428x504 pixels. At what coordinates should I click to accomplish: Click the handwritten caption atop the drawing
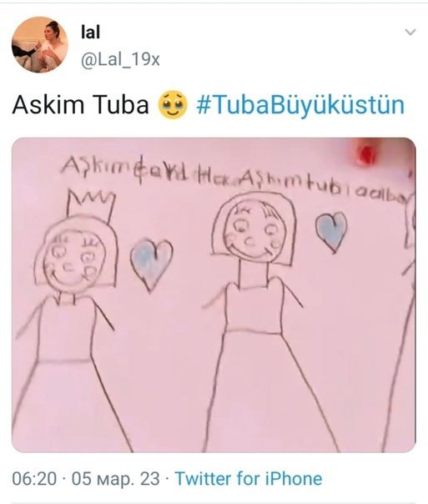pyautogui.click(x=236, y=179)
